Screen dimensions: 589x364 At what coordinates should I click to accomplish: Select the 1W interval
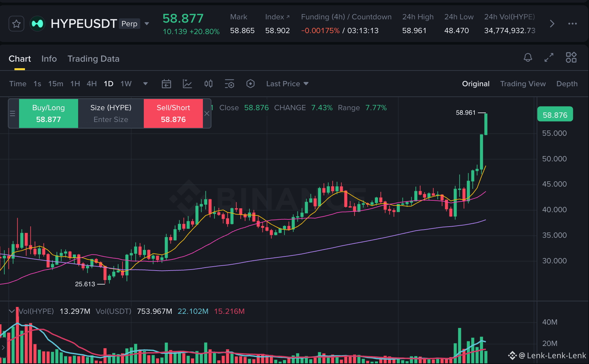[126, 84]
